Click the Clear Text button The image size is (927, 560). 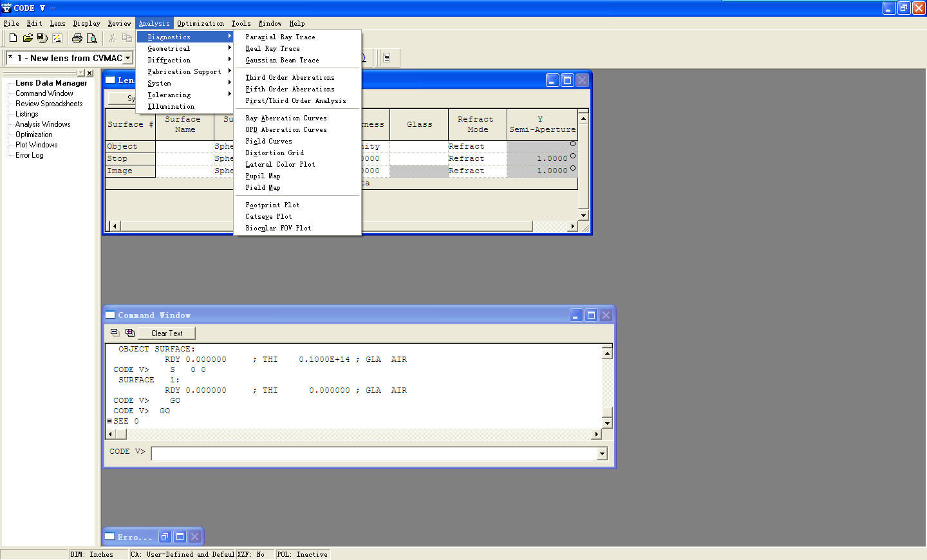(x=167, y=333)
